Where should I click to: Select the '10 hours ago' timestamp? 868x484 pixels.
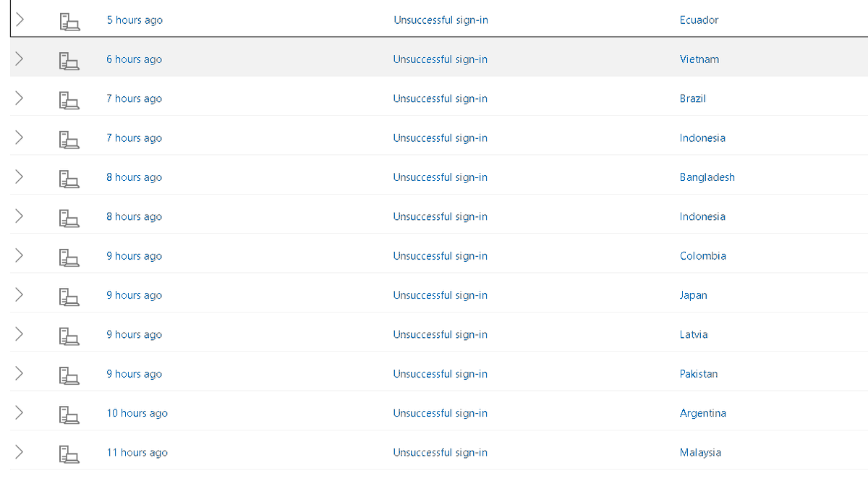(x=137, y=413)
